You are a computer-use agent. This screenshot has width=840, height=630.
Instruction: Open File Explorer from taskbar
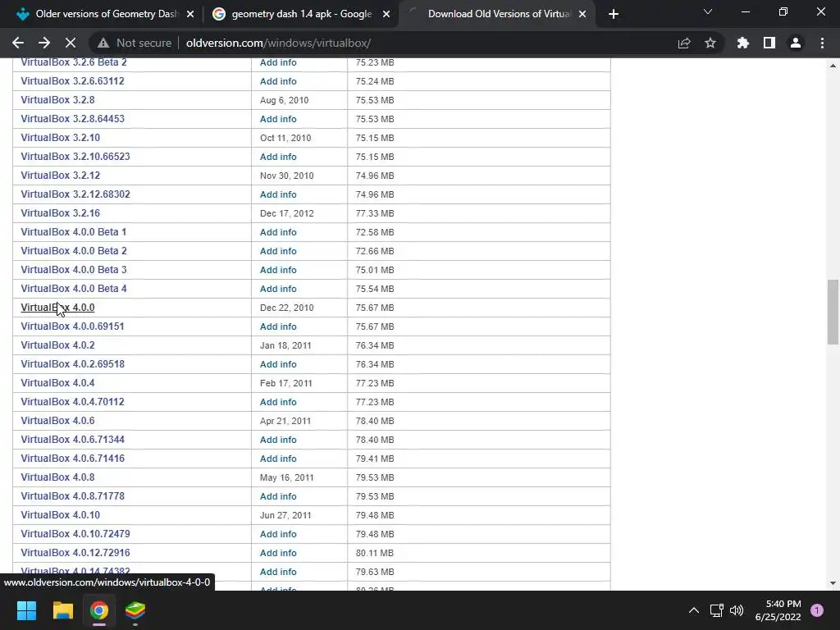coord(62,610)
